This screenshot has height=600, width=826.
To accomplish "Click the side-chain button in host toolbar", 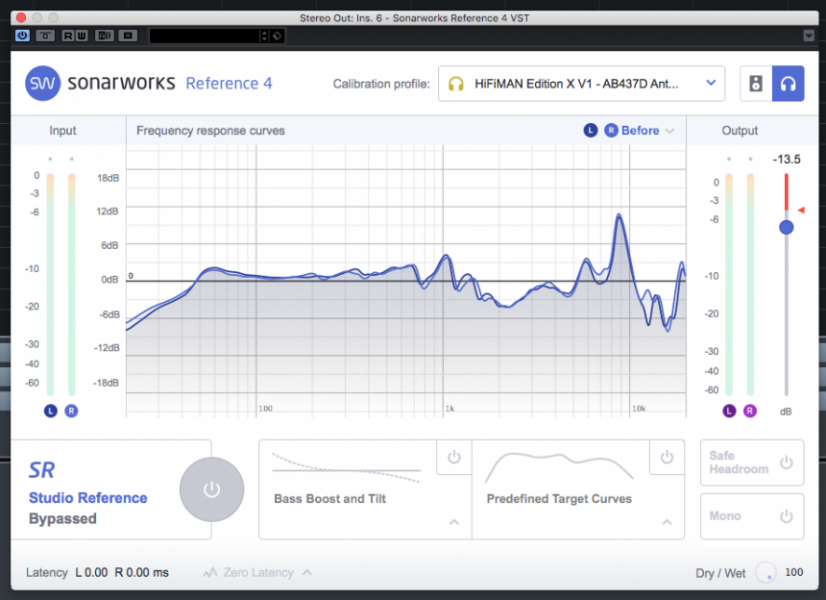I will (127, 35).
